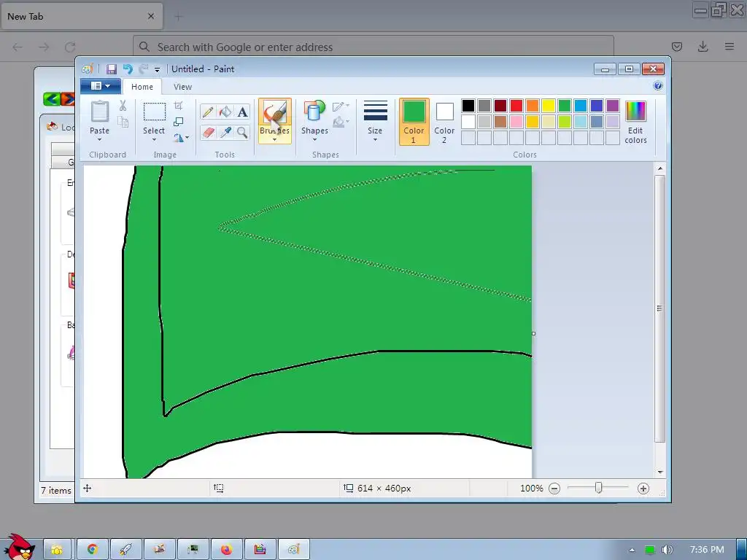
Task: Click the zoom out minus button
Action: point(554,489)
